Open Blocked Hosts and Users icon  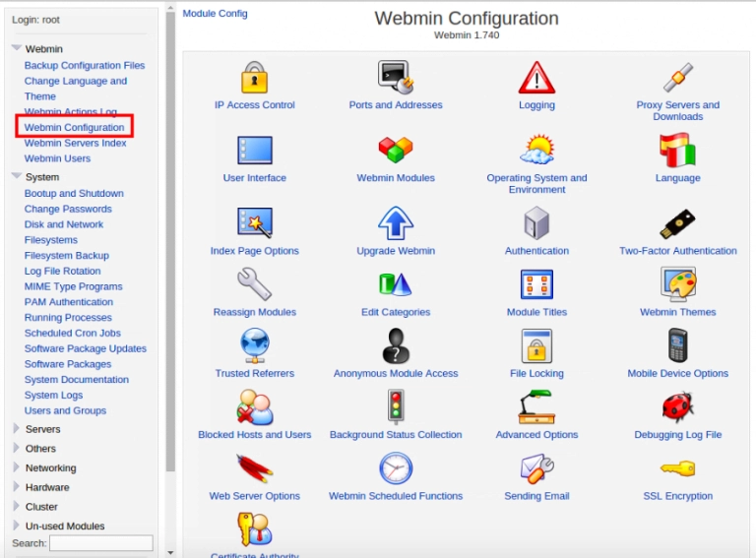pyautogui.click(x=255, y=407)
